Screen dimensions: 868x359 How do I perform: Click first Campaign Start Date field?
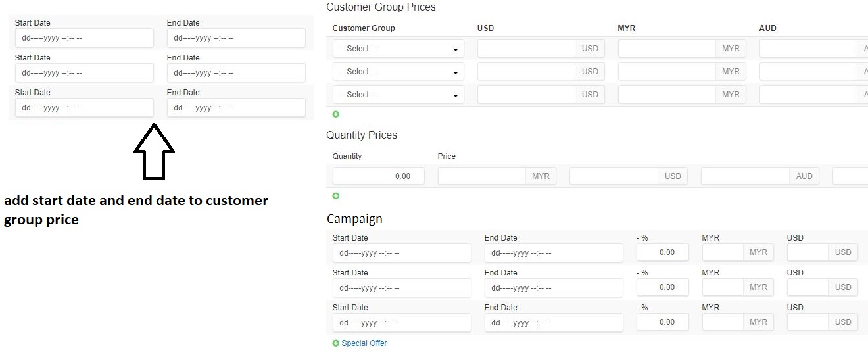402,253
